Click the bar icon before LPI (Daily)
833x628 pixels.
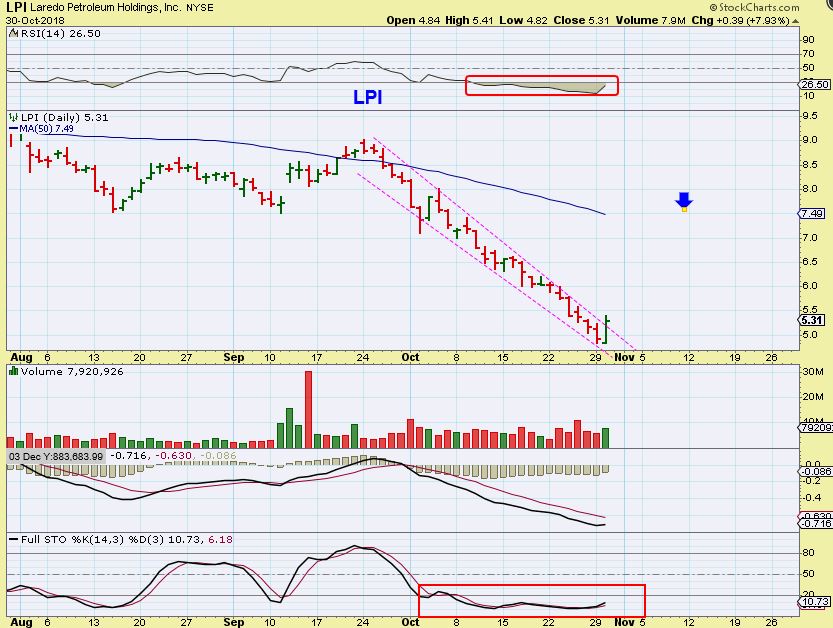[x=14, y=117]
